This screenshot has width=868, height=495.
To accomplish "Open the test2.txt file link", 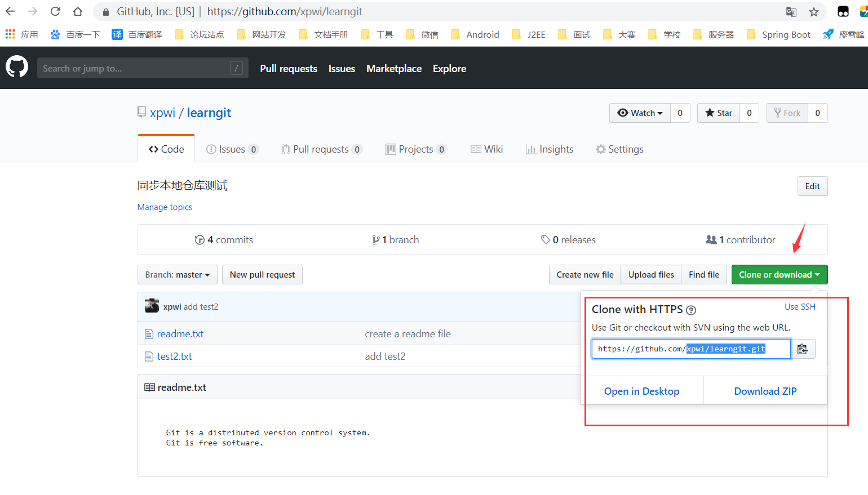I will (x=174, y=356).
